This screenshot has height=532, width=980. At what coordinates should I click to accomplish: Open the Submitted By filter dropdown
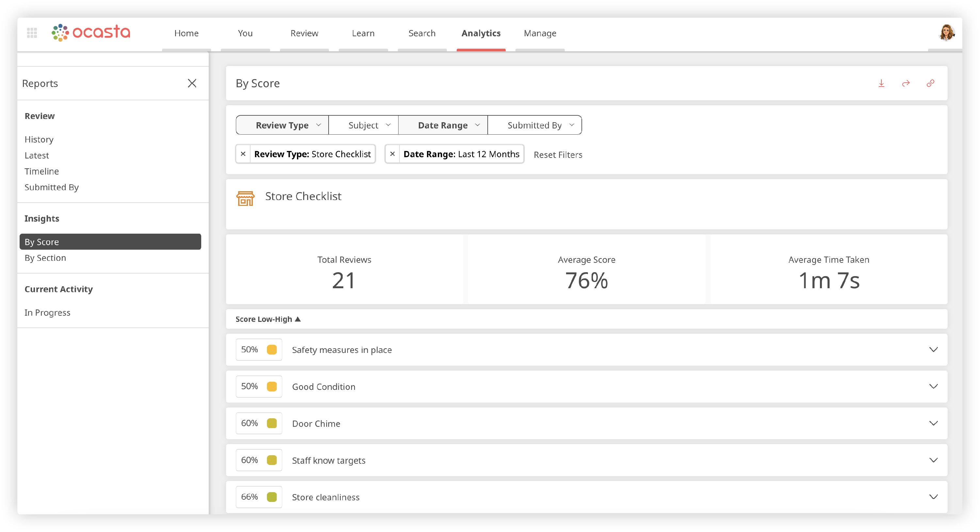point(534,125)
